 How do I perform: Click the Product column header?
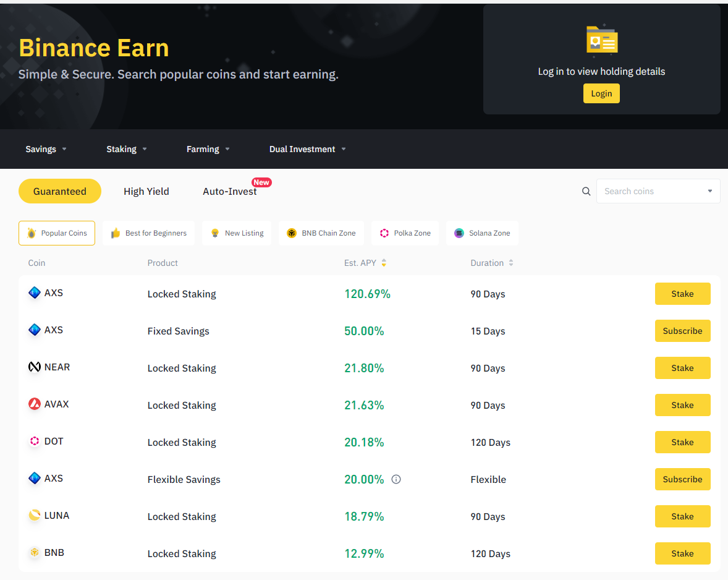coord(163,263)
